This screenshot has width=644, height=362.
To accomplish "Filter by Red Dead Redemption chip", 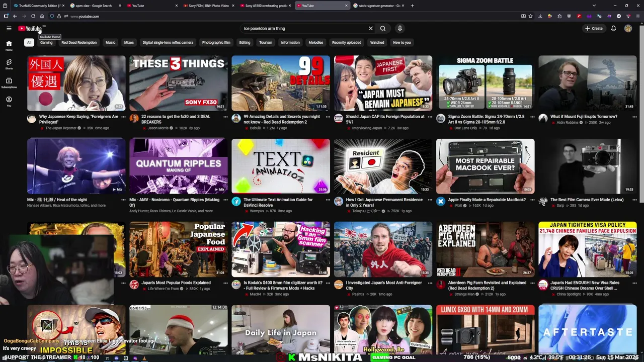I will (x=79, y=42).
